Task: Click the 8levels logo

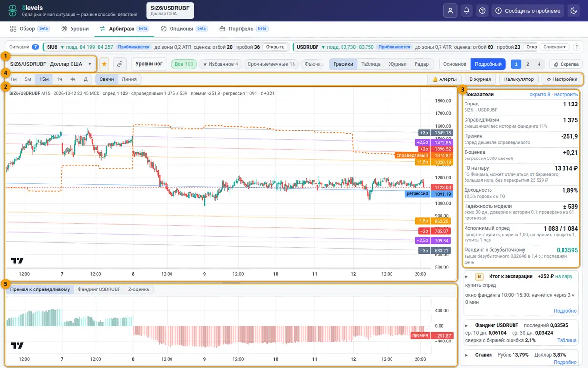Action: [13, 11]
